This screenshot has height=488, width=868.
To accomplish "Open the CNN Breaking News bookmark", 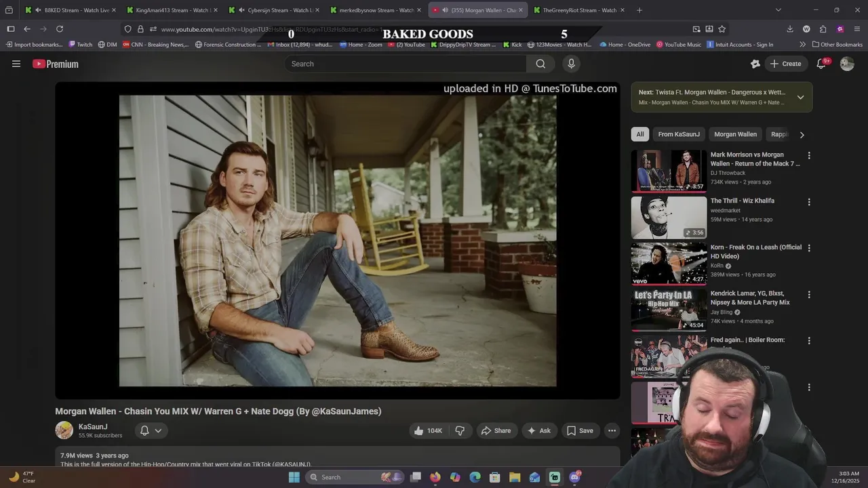I will coord(155,45).
